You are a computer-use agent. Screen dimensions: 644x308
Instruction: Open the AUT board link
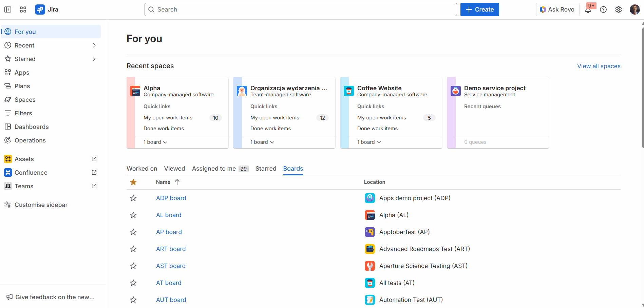point(171,300)
